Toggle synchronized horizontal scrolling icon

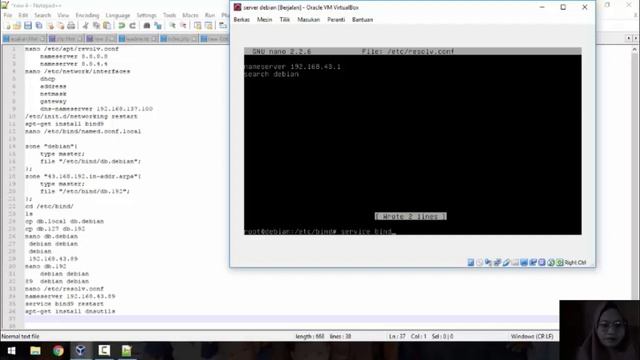(209, 26)
